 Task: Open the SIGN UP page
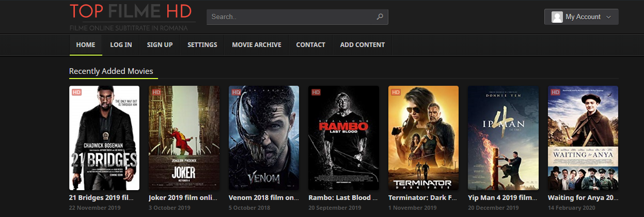tap(160, 45)
